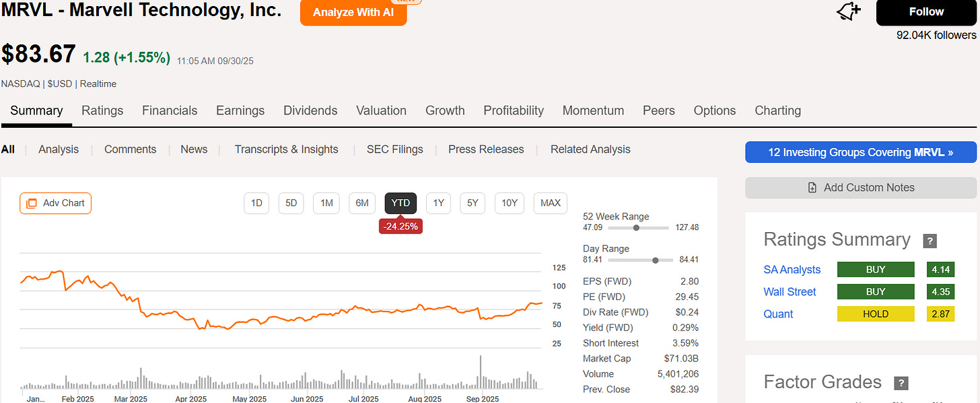Show Transcripts & Insights
The height and width of the screenshot is (403, 980).
[x=286, y=149]
